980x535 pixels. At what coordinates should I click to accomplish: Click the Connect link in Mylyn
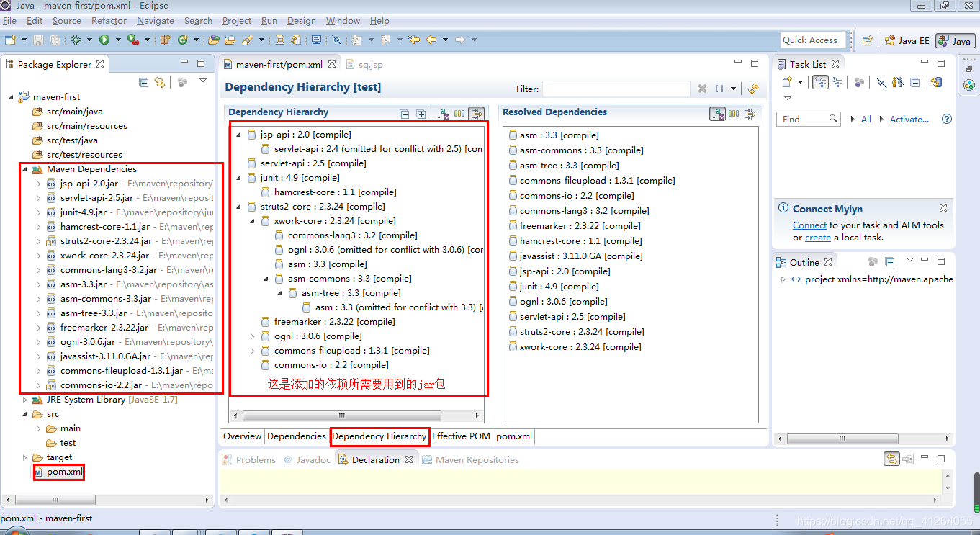pos(809,225)
